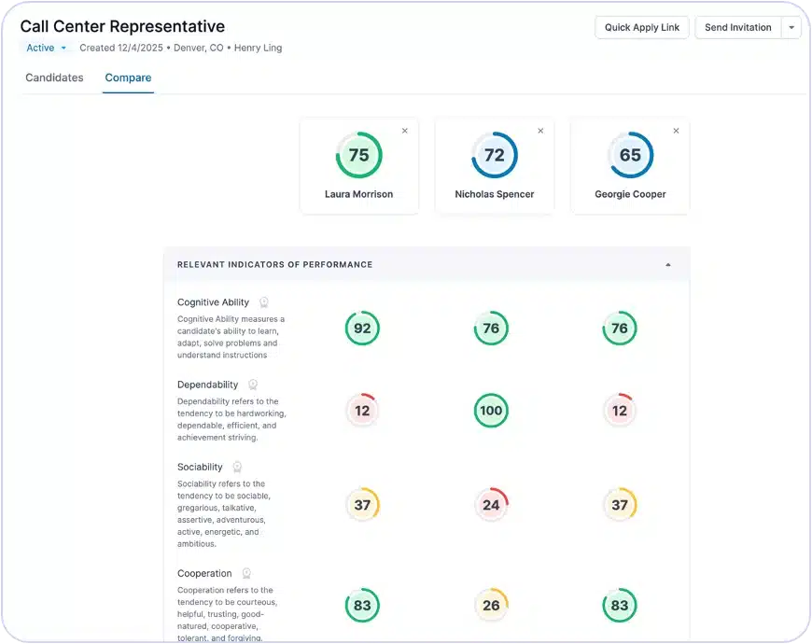Click Georgie Cooper's Cognitive Ability score 76
Screen dimensions: 812x644
pos(620,329)
